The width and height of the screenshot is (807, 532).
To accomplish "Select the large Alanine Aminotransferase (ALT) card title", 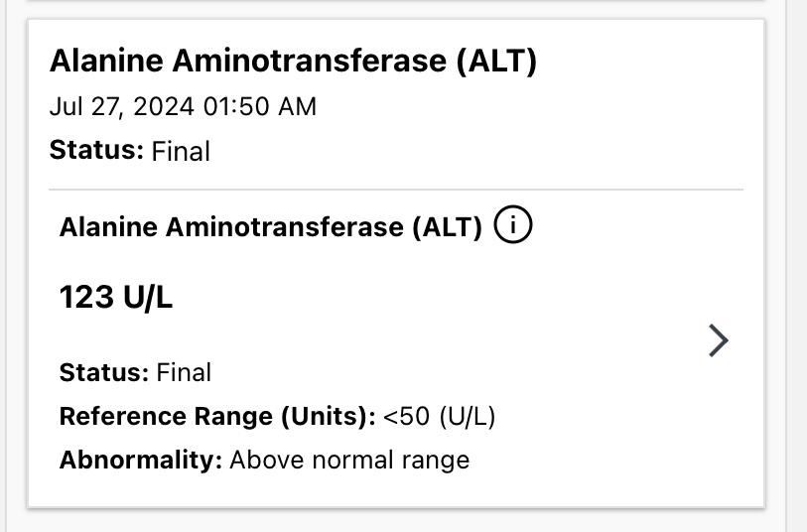I will (x=293, y=62).
